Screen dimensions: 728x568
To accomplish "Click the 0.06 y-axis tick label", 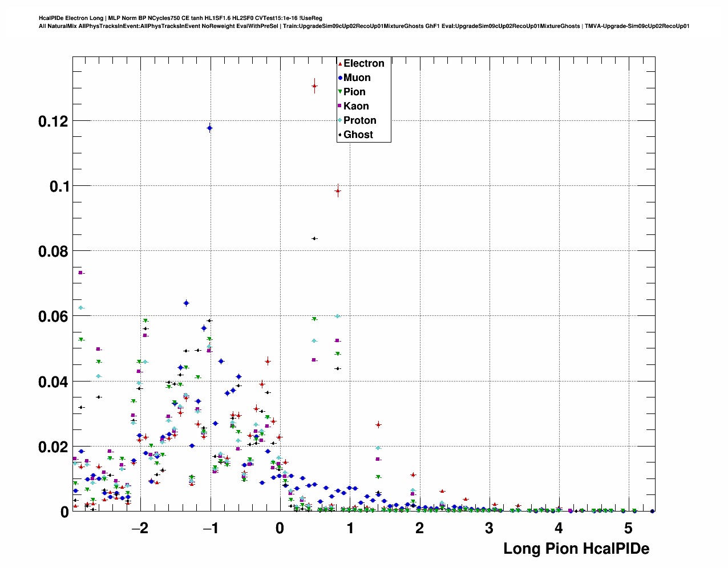I will tap(53, 317).
